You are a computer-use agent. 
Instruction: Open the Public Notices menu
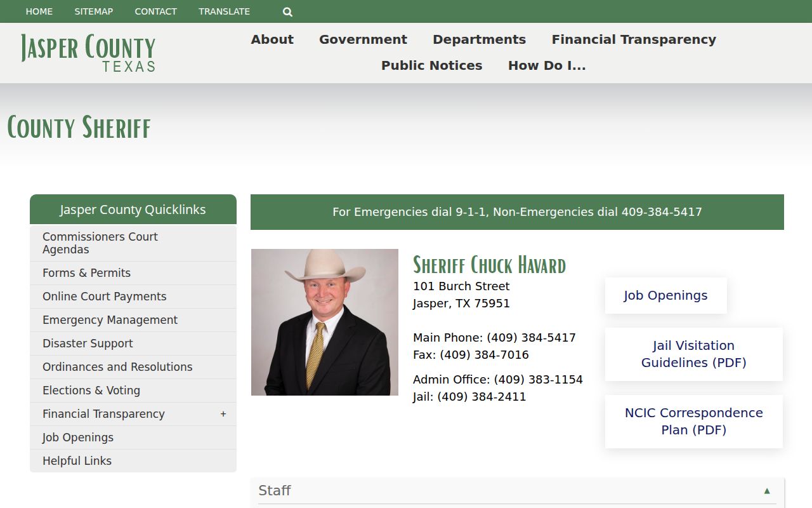pyautogui.click(x=431, y=65)
